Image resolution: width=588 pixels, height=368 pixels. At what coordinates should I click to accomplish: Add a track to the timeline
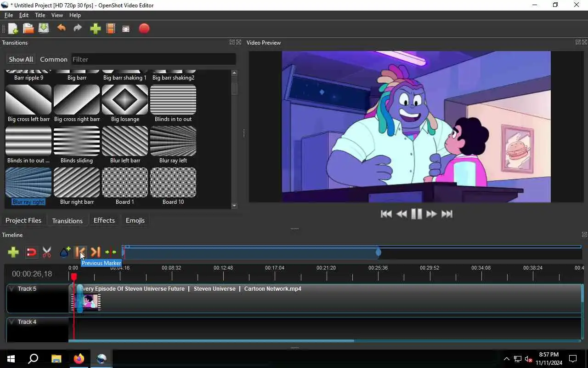point(13,252)
